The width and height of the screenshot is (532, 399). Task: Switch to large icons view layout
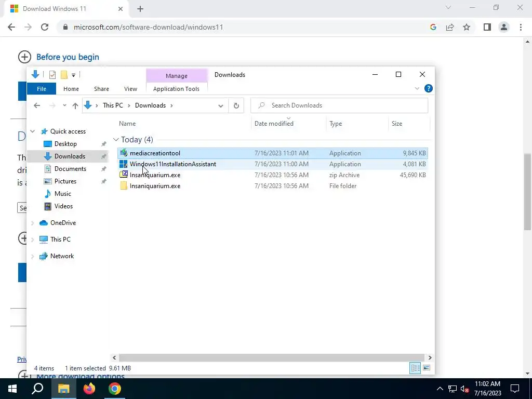click(x=427, y=368)
